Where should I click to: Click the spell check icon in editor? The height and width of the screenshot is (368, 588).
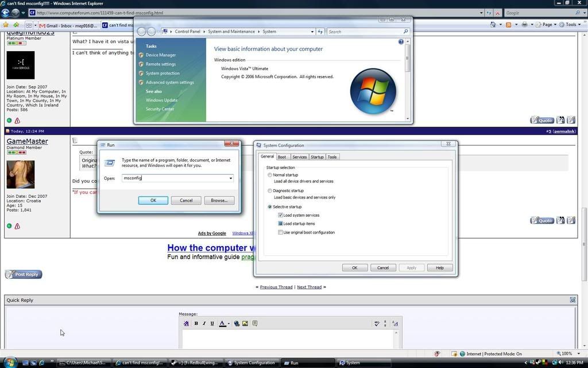coord(377,323)
